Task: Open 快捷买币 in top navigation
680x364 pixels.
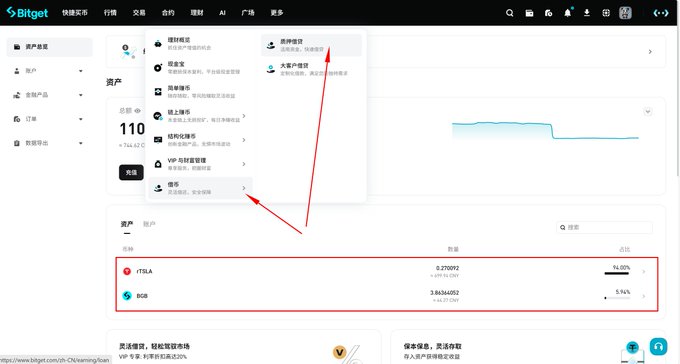Action: 75,13
